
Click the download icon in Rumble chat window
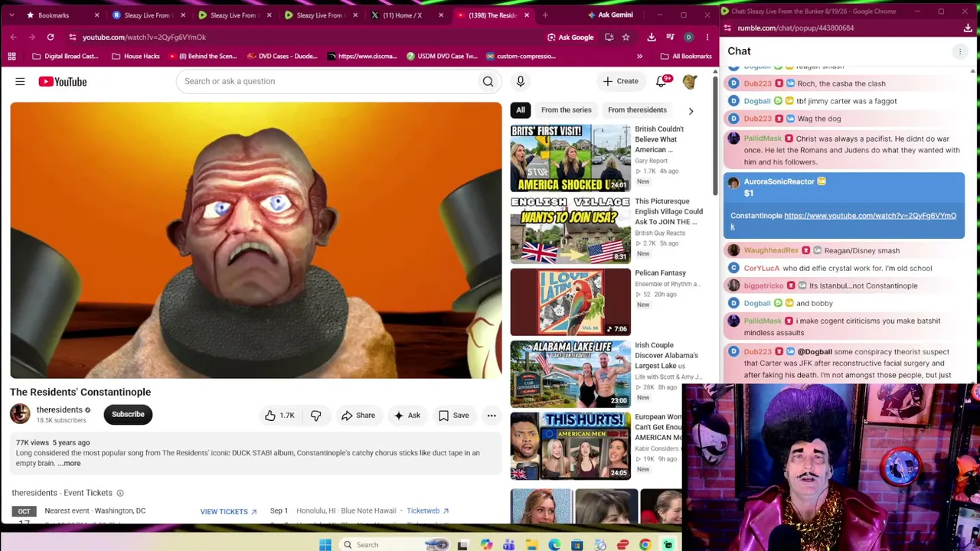(968, 28)
